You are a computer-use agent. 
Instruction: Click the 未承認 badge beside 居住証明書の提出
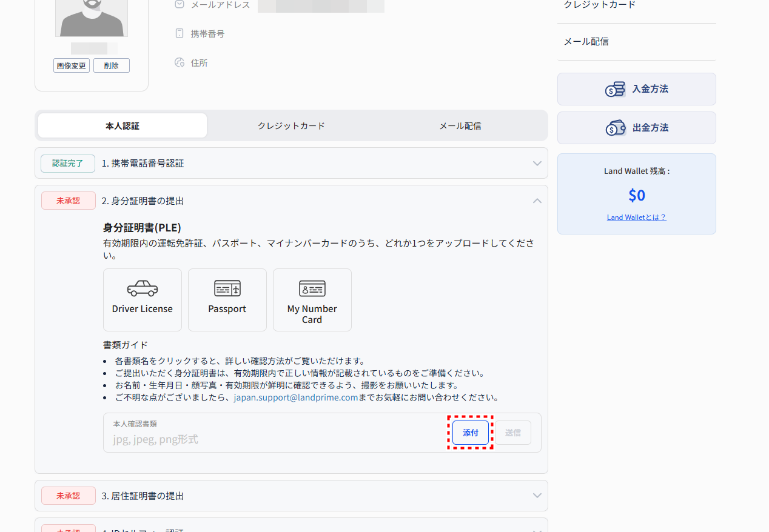point(68,496)
